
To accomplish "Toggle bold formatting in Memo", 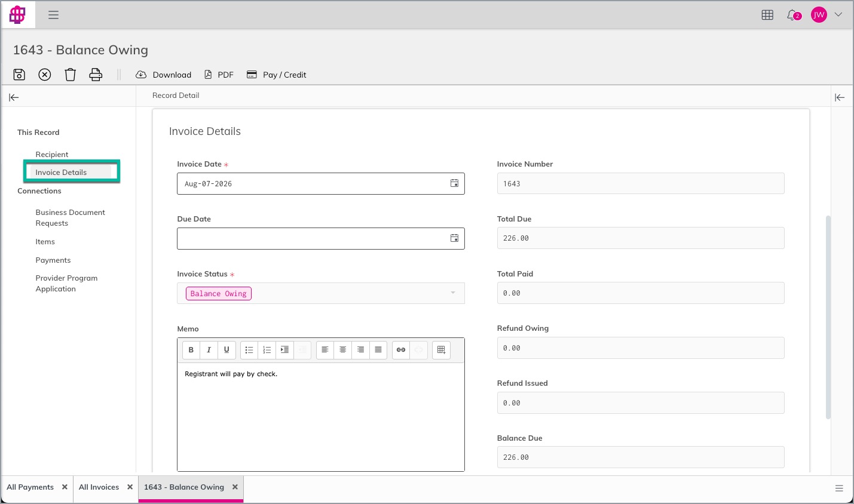I will (191, 350).
